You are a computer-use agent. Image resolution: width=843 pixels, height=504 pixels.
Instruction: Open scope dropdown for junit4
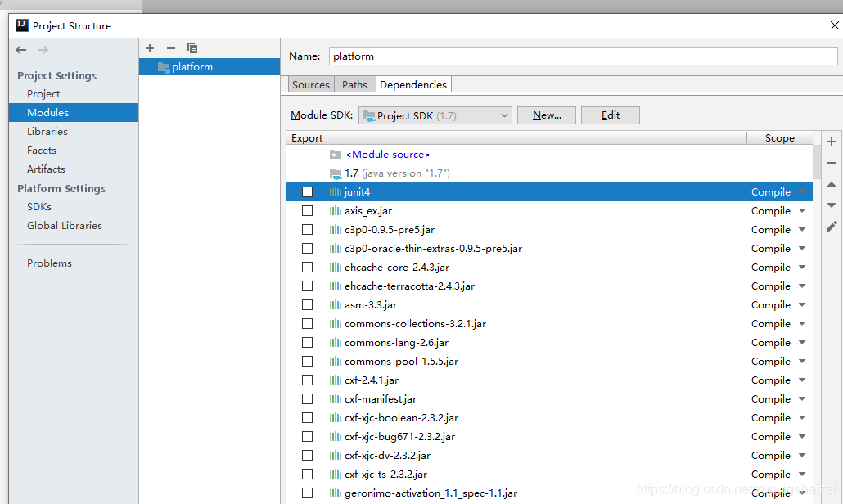click(x=802, y=191)
